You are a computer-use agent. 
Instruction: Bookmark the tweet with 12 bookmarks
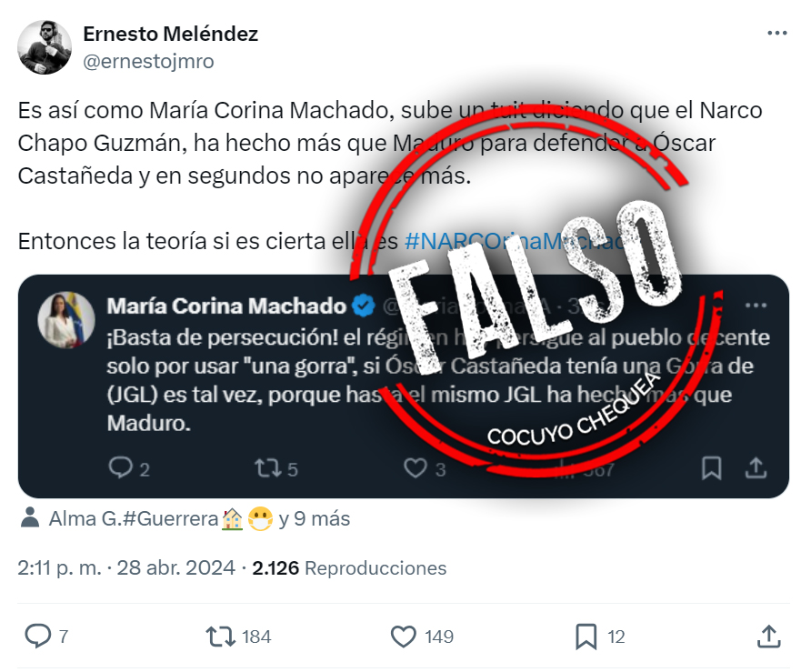point(586,637)
